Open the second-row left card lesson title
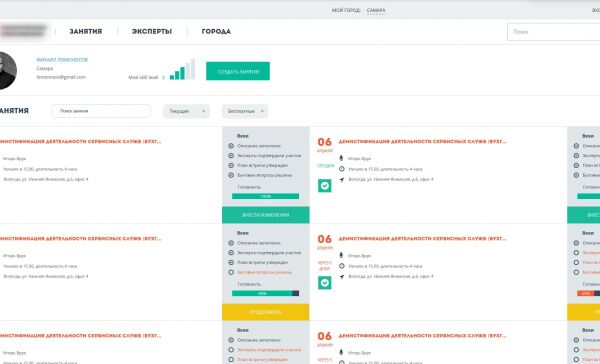The image size is (600, 364). point(80,238)
